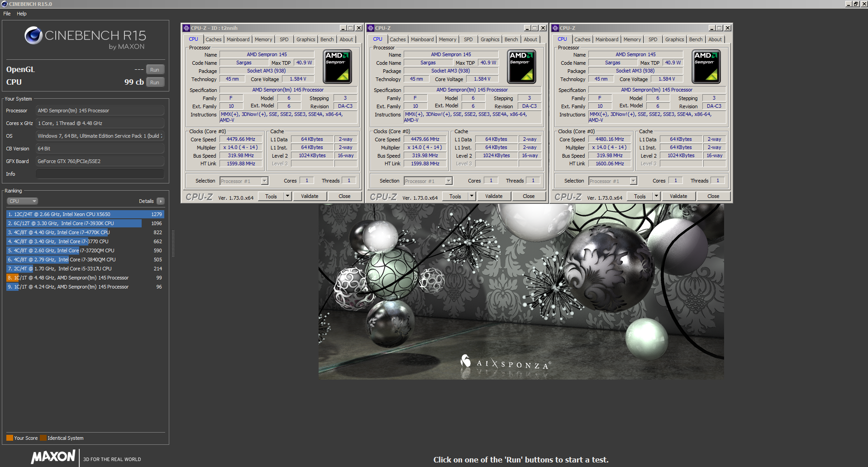
Task: Click the Info input field
Action: click(x=100, y=174)
